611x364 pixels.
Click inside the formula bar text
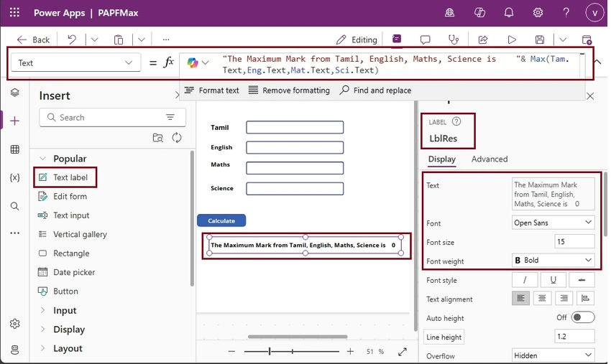click(x=396, y=65)
